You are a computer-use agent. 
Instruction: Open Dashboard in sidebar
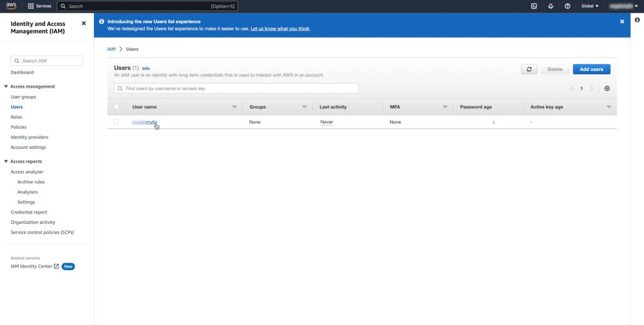(22, 72)
